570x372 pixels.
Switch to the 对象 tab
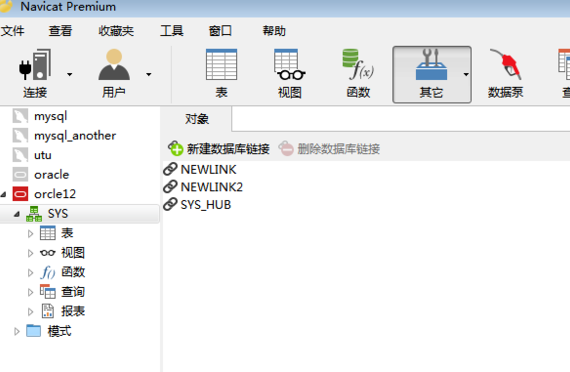click(197, 119)
